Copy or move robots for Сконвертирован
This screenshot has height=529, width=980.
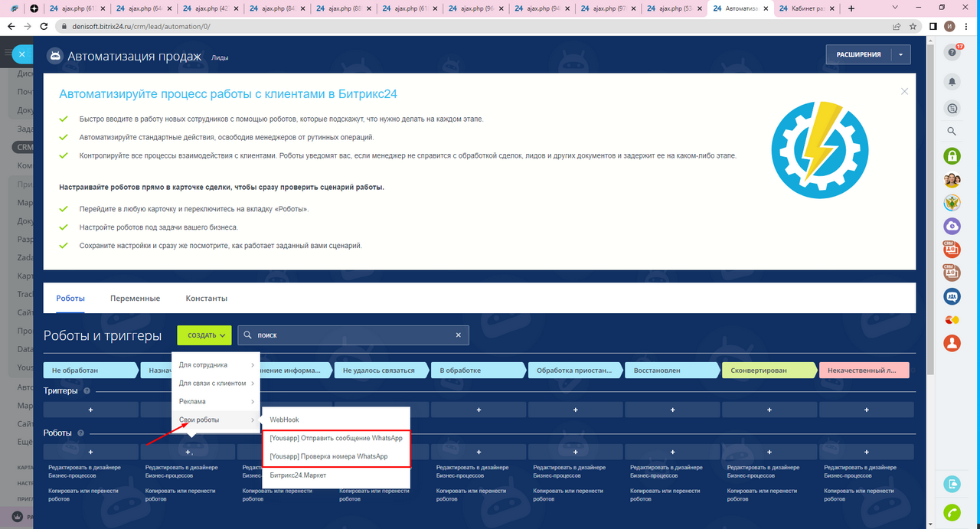(763, 495)
